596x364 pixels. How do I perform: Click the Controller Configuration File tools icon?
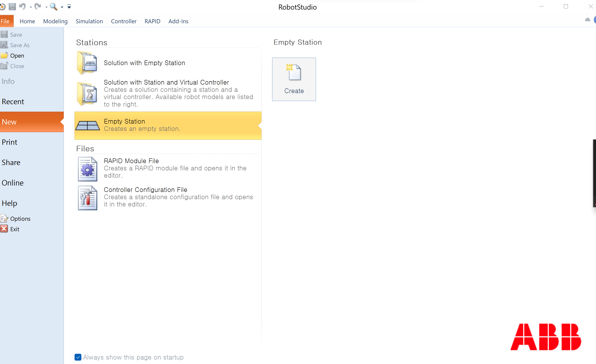click(88, 198)
